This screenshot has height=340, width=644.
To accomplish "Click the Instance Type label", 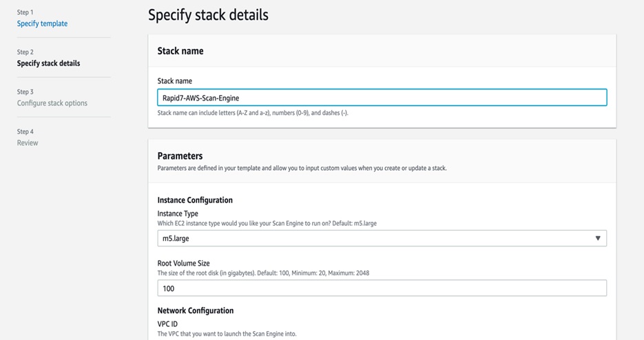I will click(178, 213).
